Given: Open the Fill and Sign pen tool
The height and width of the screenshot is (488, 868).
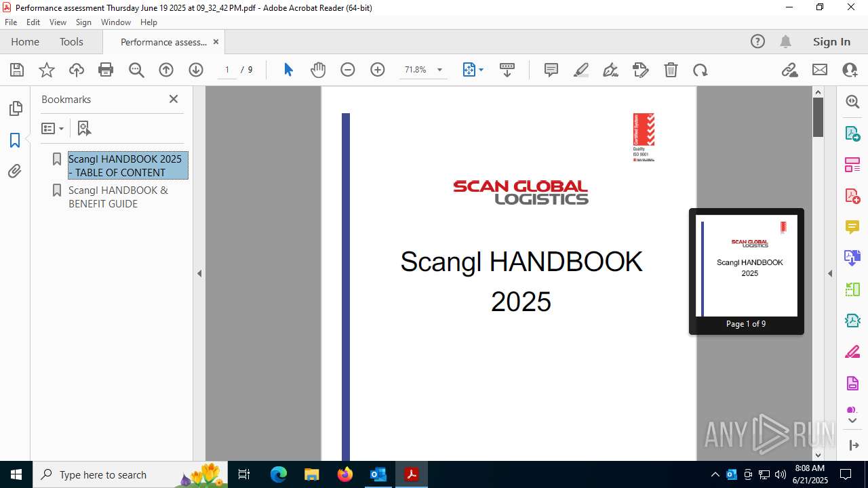Looking at the screenshot, I should (610, 70).
